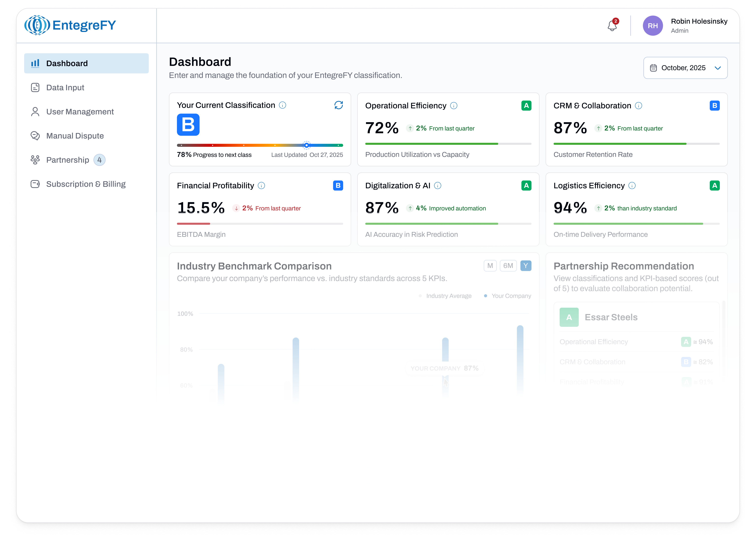Screen dimensions: 756x547
Task: Refresh the current classification
Action: [x=338, y=105]
